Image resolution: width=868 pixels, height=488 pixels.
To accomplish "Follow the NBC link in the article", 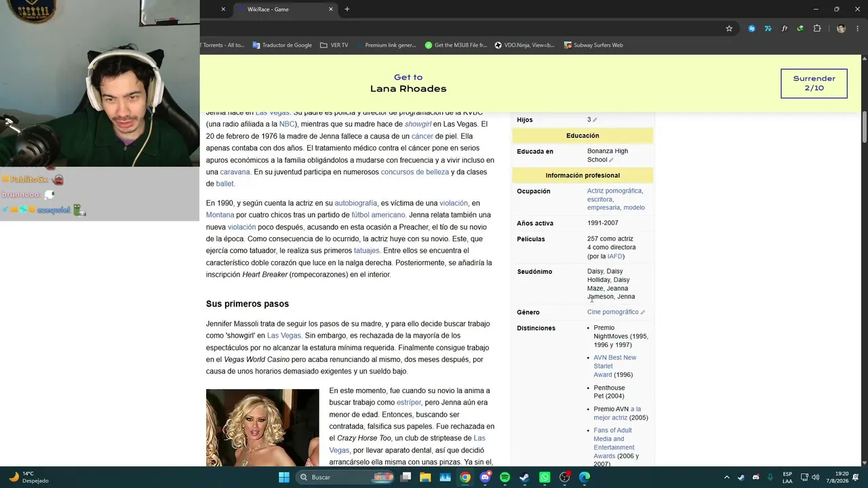I will [288, 125].
